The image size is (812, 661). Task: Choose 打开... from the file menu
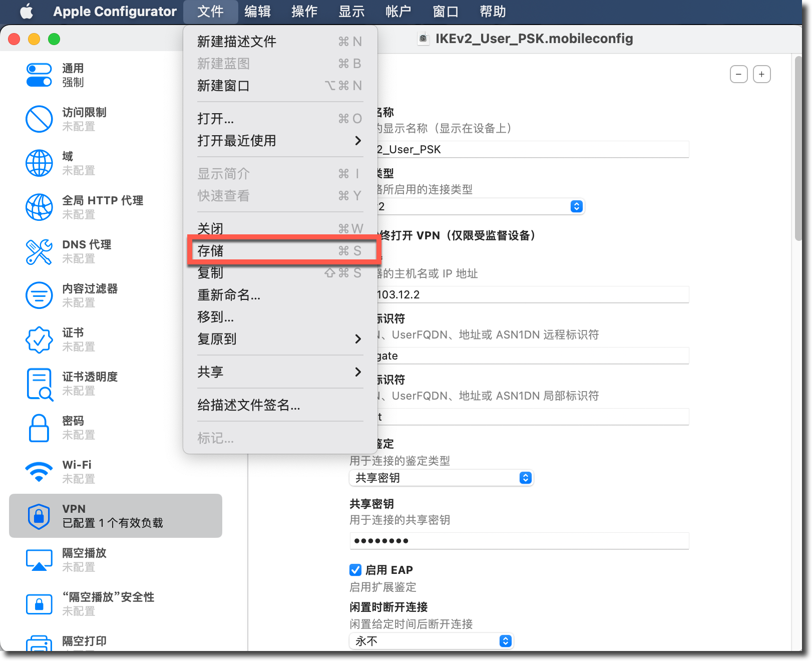coord(280,119)
